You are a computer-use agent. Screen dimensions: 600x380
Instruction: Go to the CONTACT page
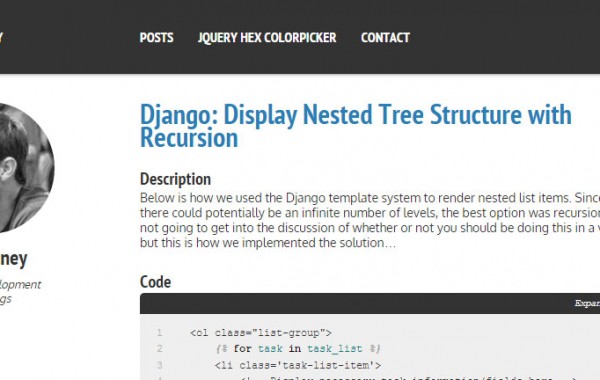pyautogui.click(x=385, y=38)
